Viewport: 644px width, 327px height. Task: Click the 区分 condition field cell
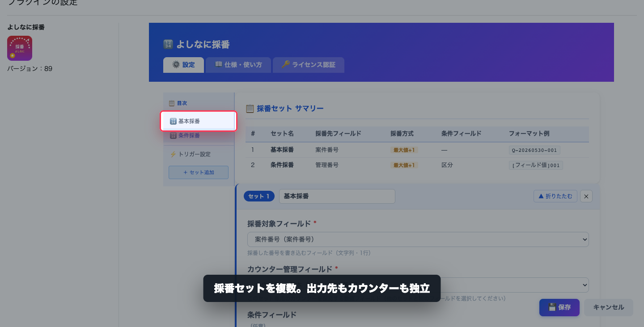[447, 165]
